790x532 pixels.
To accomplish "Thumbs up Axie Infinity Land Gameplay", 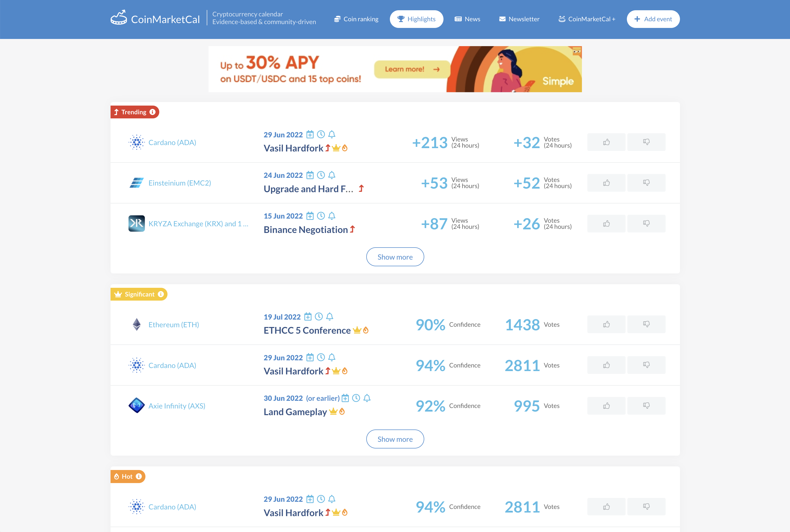I will (x=606, y=406).
